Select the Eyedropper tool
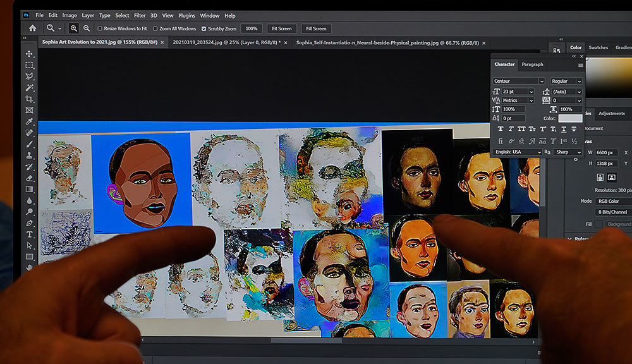The height and width of the screenshot is (364, 632). [x=29, y=121]
